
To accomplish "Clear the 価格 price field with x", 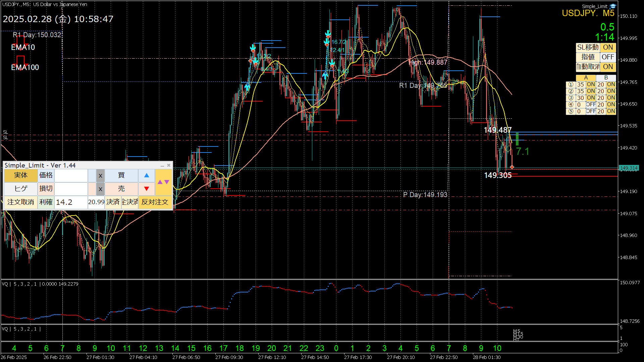I will [x=100, y=175].
